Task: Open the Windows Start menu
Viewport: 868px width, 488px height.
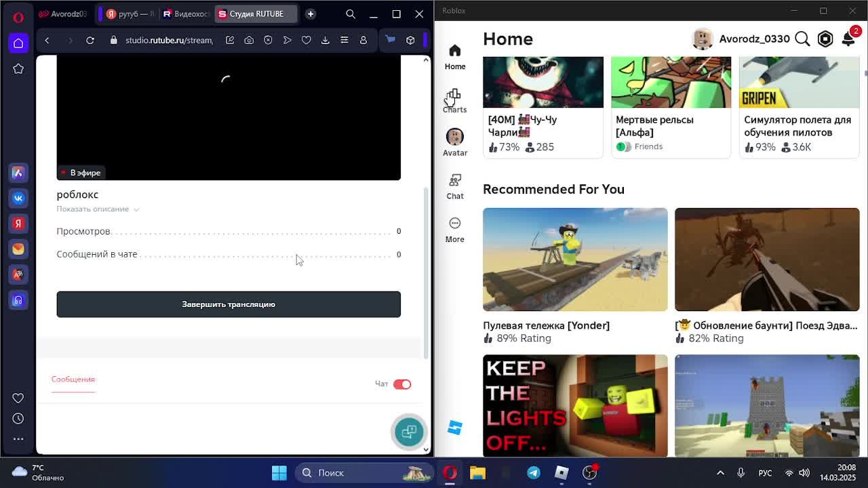Action: click(279, 472)
